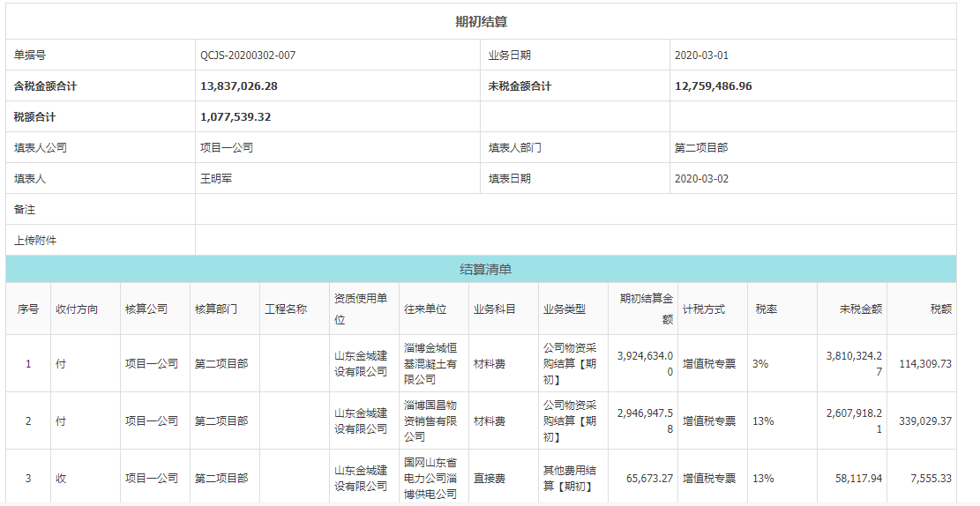The height and width of the screenshot is (506, 980).
Task: Click the preparer department value 第二项目部 in header
Action: 701,148
